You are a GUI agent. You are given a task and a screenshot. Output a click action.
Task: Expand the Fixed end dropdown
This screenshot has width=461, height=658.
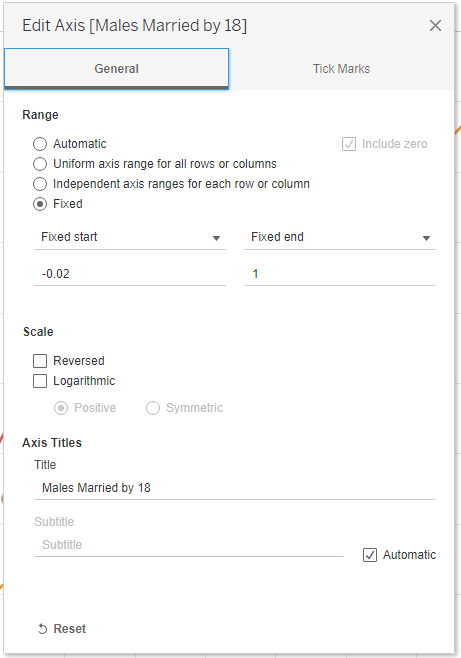pyautogui.click(x=340, y=237)
